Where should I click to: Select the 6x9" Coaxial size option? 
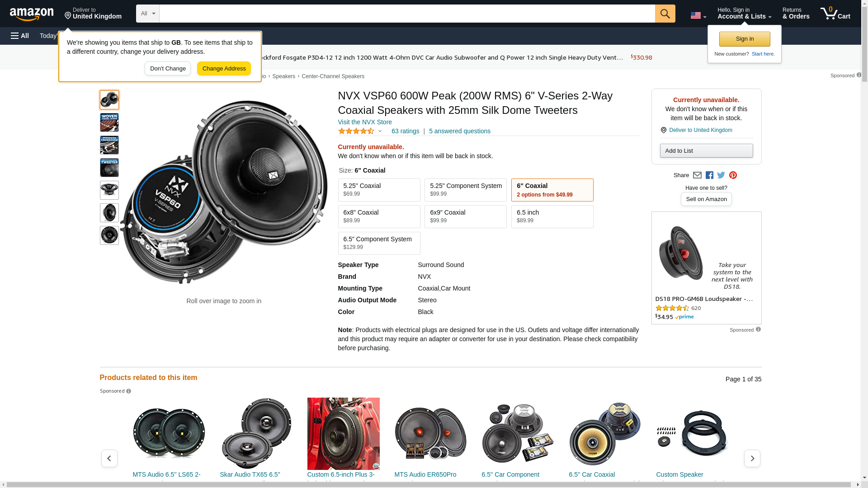465,216
